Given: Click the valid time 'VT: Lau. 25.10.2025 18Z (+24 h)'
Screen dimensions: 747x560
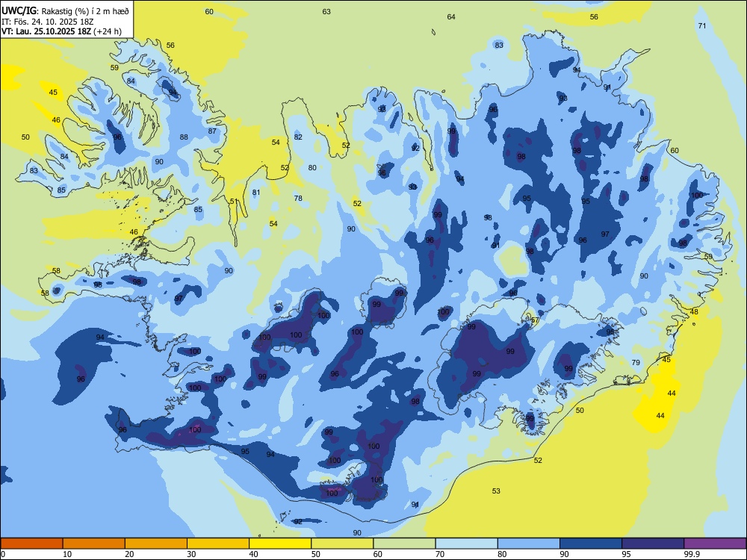Looking at the screenshot, I should [x=61, y=32].
